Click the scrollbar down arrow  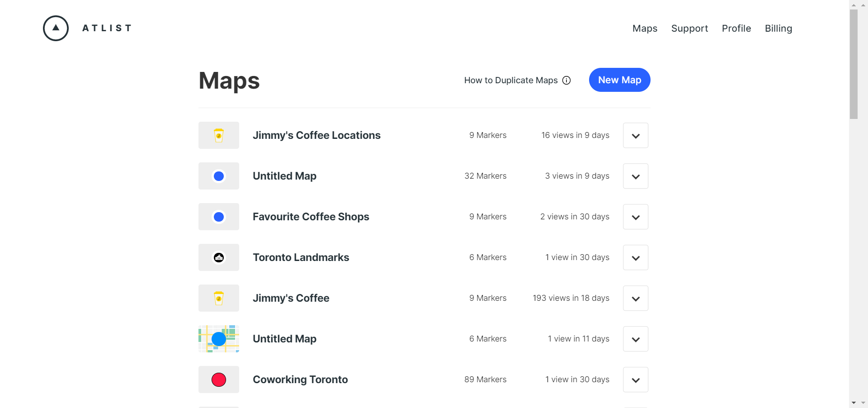(x=854, y=403)
